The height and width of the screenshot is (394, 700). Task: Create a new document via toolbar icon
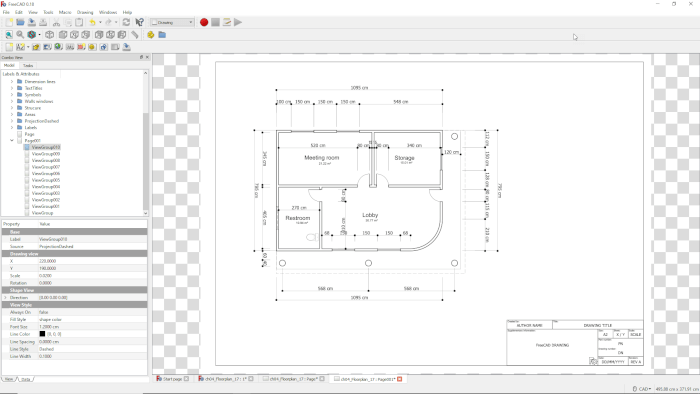[x=9, y=22]
